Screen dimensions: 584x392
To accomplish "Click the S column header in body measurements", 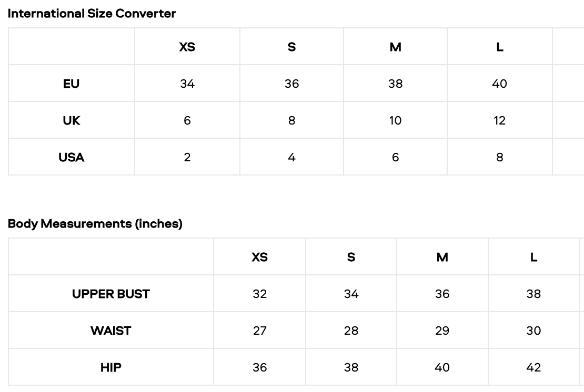I will (x=351, y=257).
